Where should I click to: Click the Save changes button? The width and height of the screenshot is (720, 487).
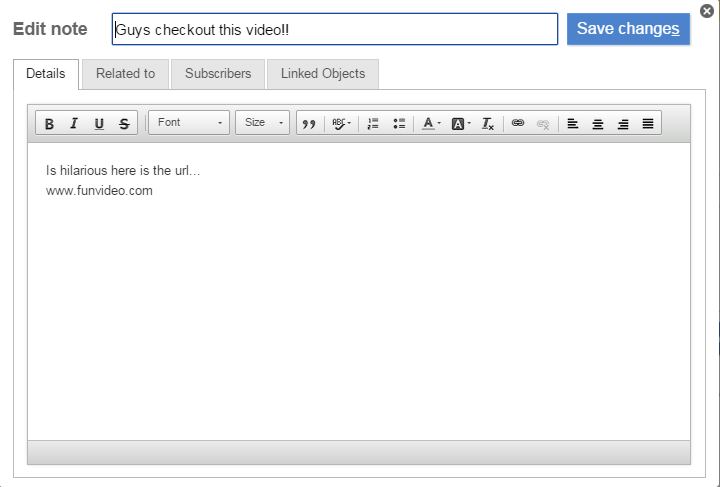click(628, 29)
